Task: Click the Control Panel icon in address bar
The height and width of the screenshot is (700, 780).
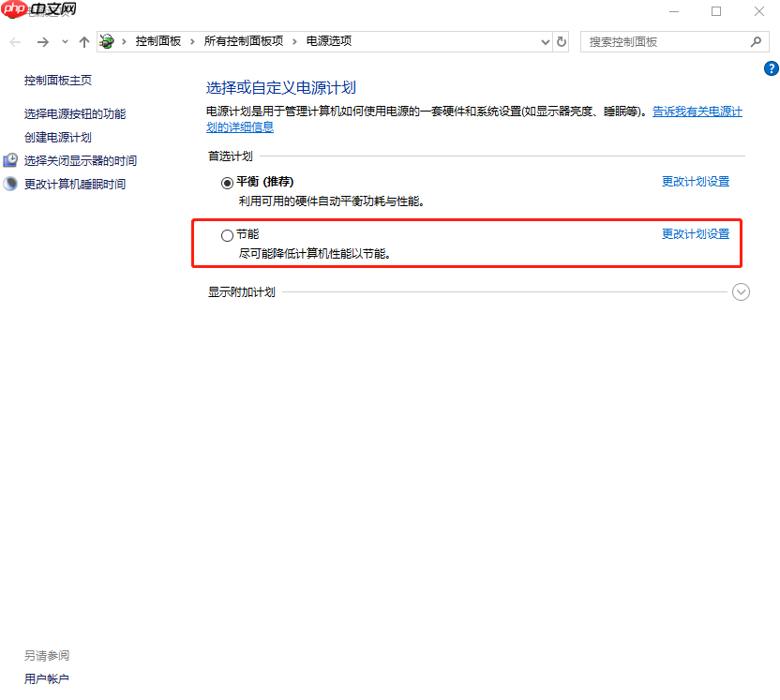Action: pos(106,41)
